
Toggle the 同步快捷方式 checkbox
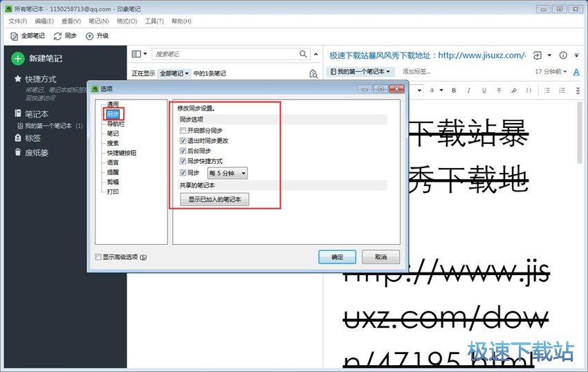click(183, 161)
